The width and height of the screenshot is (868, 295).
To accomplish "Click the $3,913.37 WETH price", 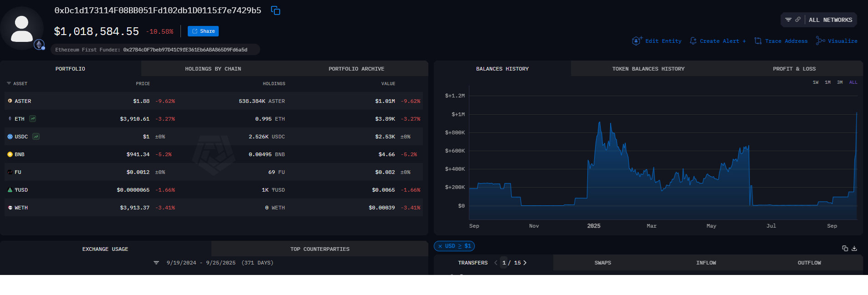I will [x=135, y=208].
